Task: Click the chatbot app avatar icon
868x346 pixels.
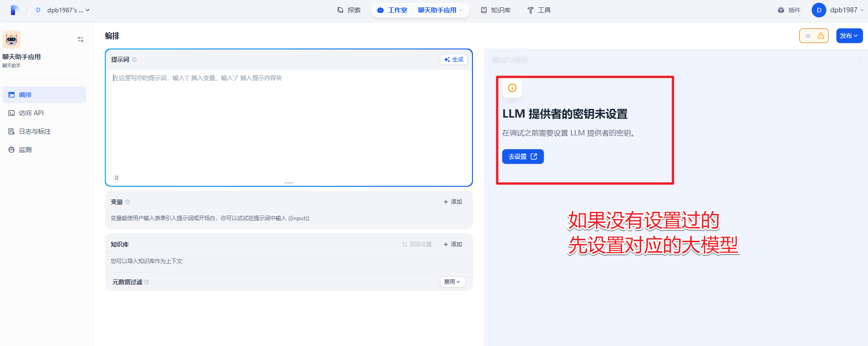Action: click(x=11, y=40)
